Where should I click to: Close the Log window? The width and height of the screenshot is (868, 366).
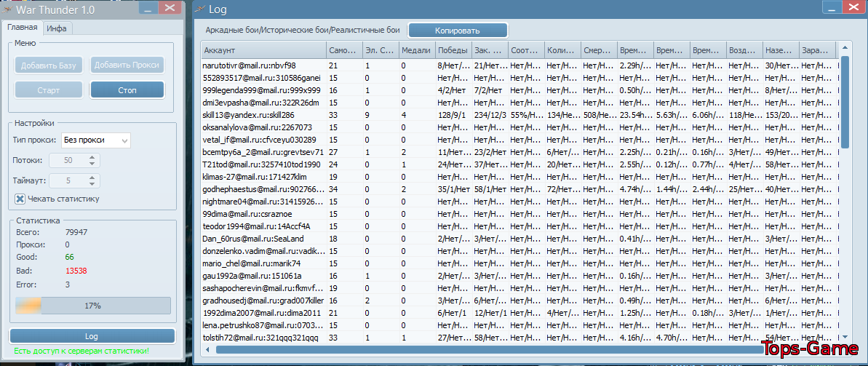pos(853,7)
